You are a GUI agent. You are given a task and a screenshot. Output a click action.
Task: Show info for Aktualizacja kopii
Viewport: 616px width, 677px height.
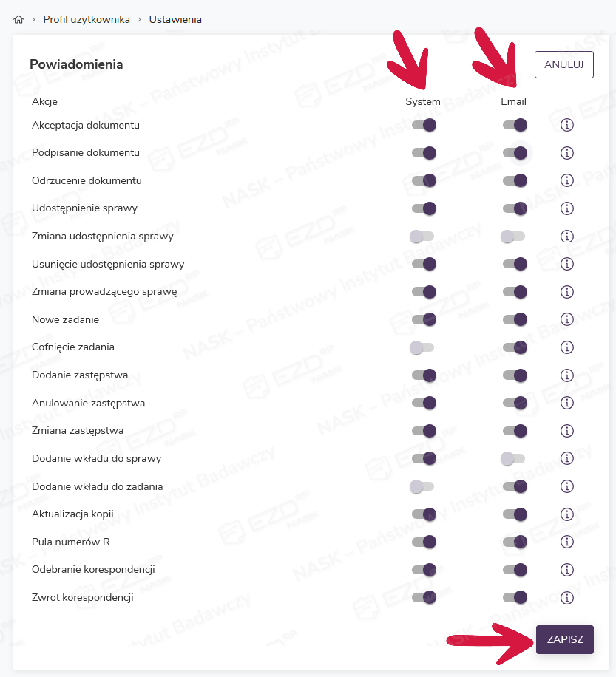567,514
